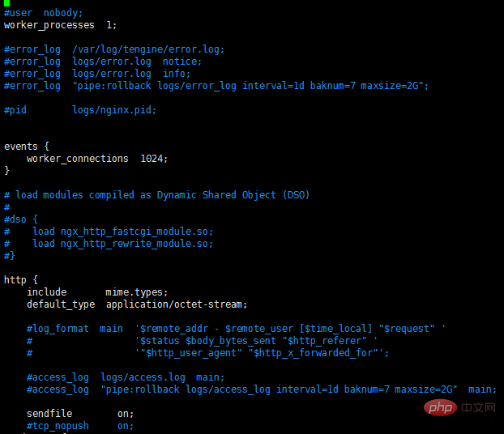Click 'sendfile on;' text
This screenshot has width=504, height=434.
(x=80, y=414)
